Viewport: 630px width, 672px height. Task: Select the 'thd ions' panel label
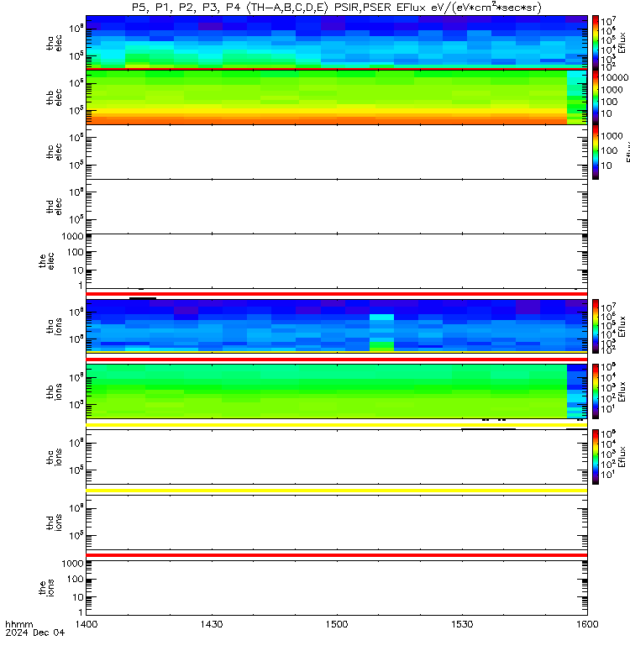54,522
